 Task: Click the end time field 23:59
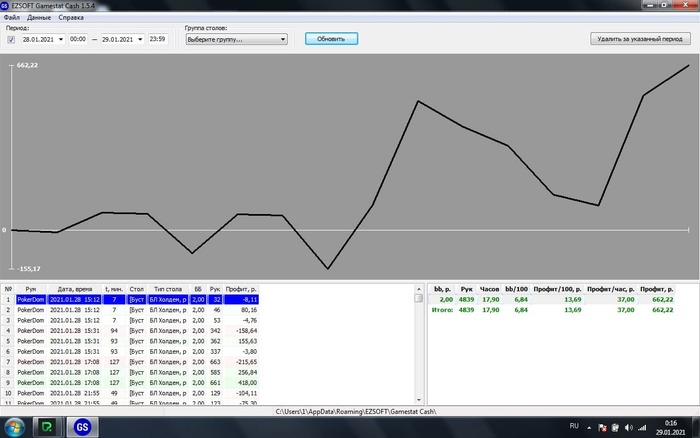157,39
